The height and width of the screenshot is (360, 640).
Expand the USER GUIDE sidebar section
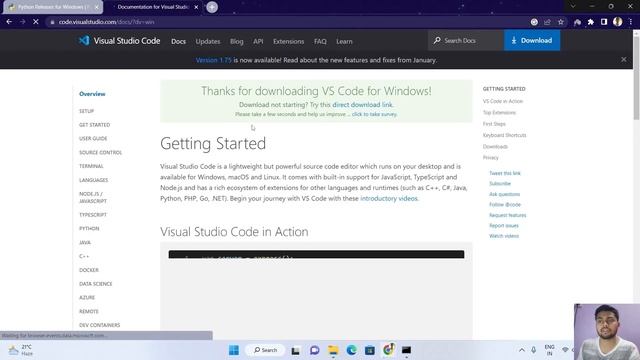(x=93, y=139)
